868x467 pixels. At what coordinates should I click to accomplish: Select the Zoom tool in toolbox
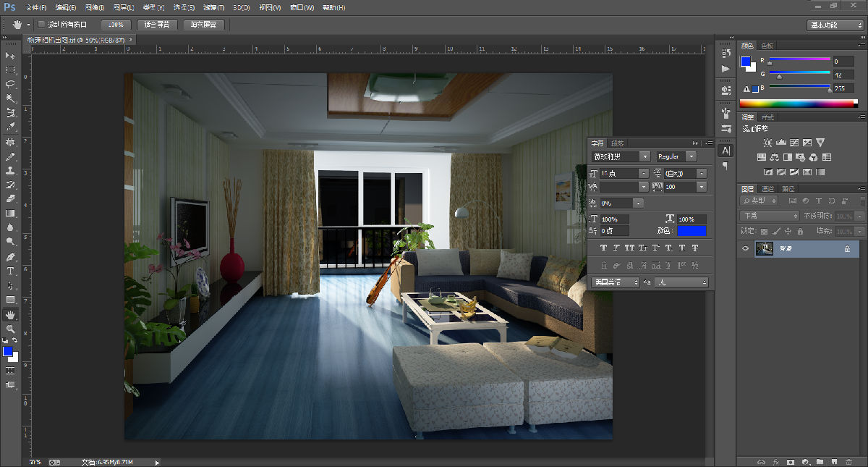[10, 329]
